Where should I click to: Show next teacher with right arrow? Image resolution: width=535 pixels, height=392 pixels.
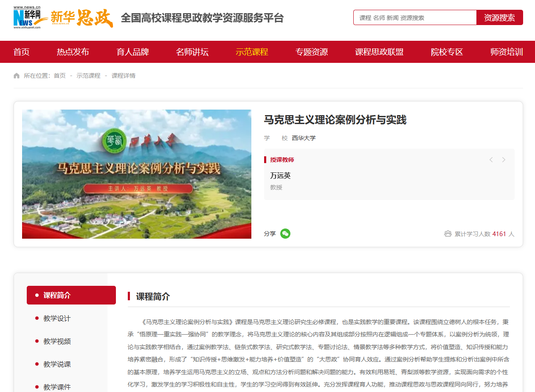coord(504,160)
